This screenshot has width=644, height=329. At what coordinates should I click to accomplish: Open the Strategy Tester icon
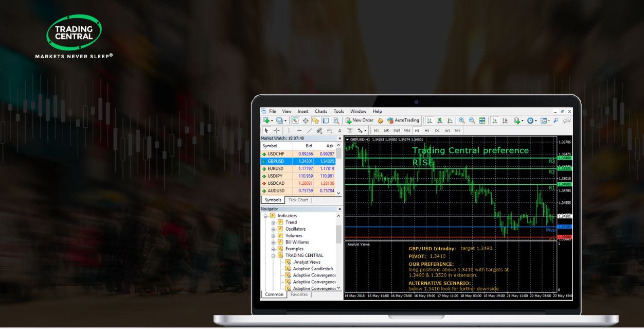[336, 120]
